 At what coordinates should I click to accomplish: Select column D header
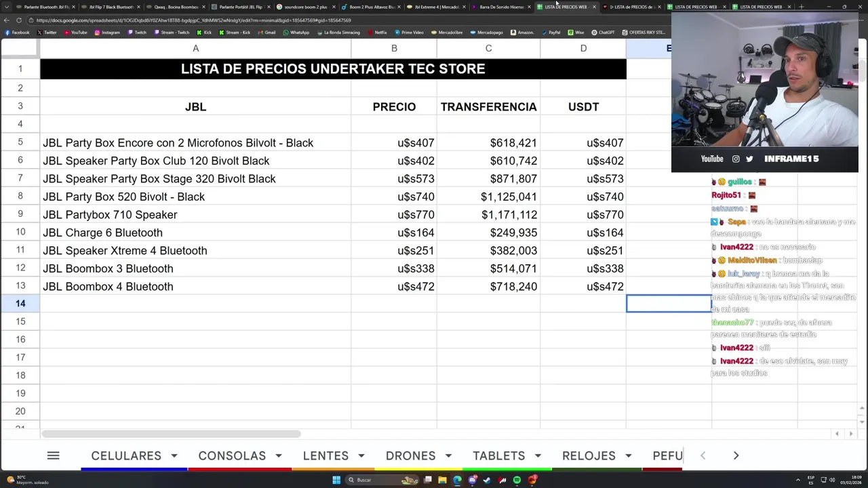tap(583, 48)
